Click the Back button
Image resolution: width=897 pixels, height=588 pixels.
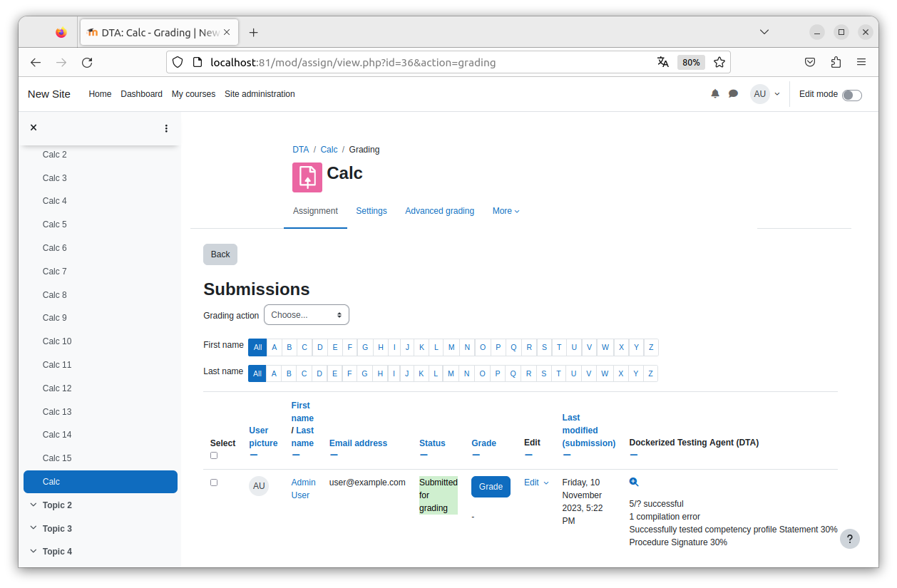pyautogui.click(x=220, y=254)
